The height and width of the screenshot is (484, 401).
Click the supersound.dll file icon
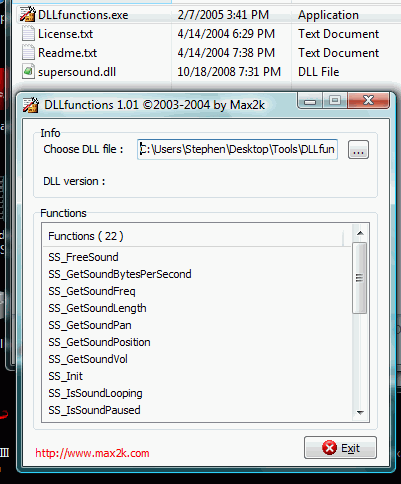pyautogui.click(x=28, y=72)
